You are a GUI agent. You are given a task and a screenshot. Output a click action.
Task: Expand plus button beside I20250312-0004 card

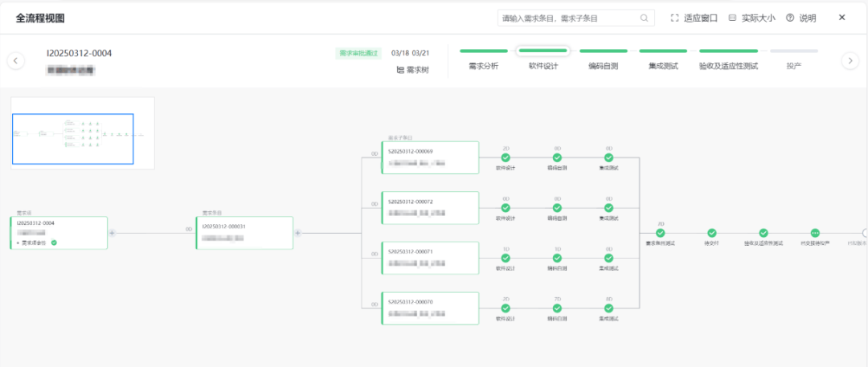112,233
